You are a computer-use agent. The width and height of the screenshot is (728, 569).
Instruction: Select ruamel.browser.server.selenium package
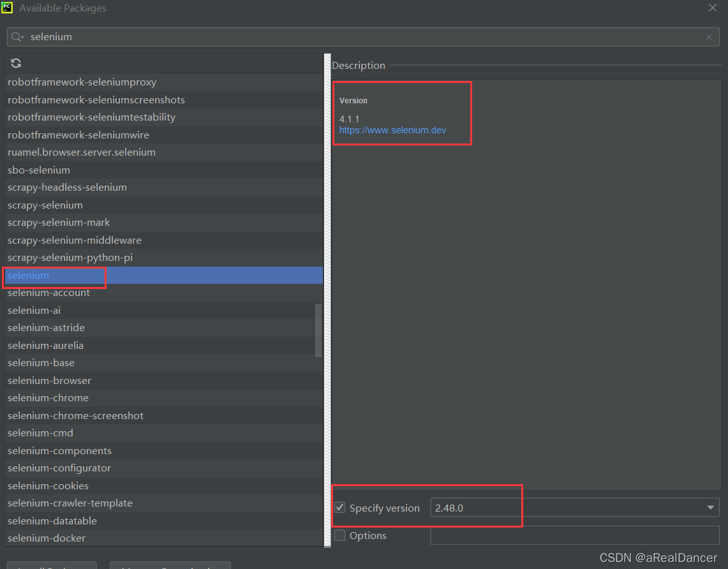tap(164, 152)
